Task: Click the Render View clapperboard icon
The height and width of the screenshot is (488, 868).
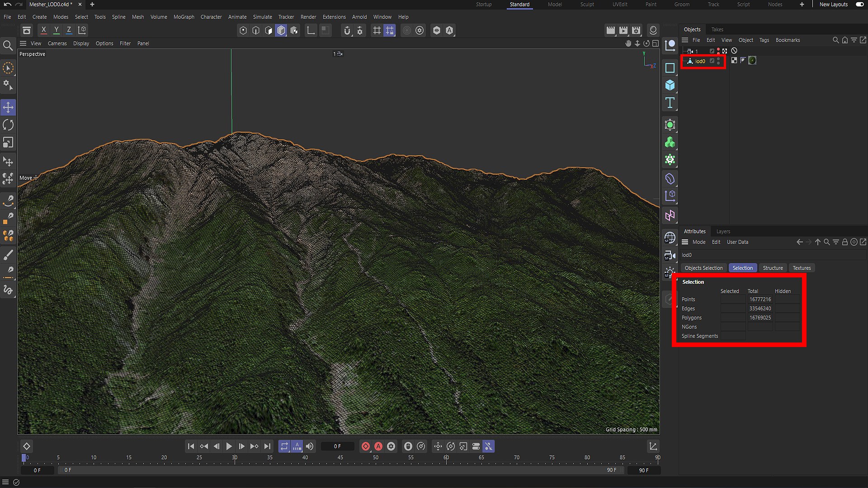Action: coord(610,30)
